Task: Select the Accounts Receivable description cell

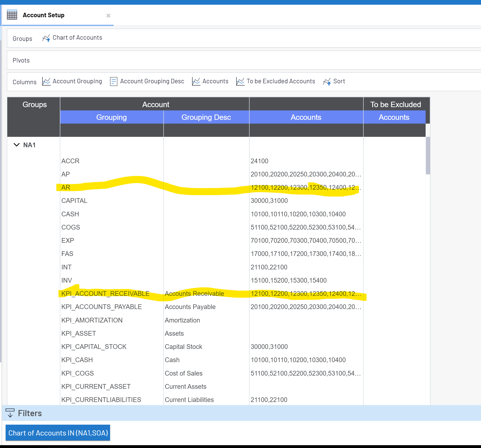Action: 194,293
